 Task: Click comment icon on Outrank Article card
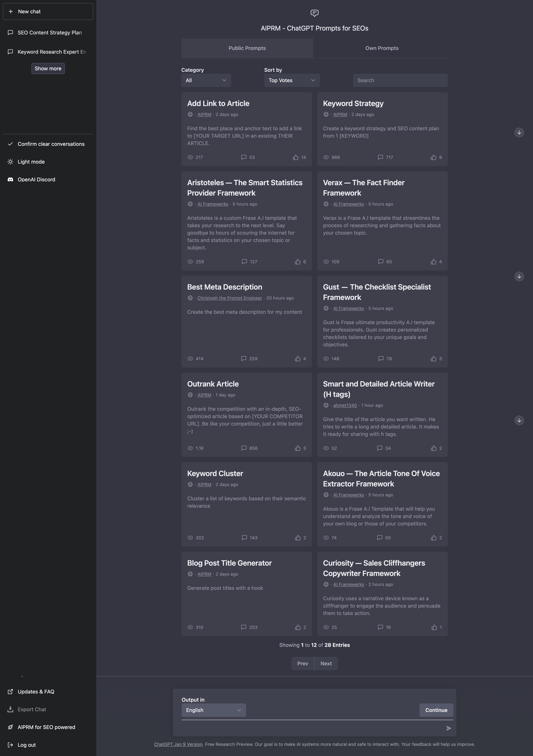pyautogui.click(x=244, y=448)
